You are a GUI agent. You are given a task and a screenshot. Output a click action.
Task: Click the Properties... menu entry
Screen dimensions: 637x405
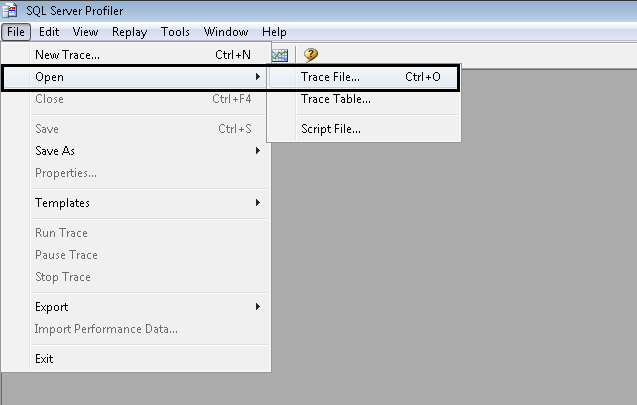click(x=136, y=173)
